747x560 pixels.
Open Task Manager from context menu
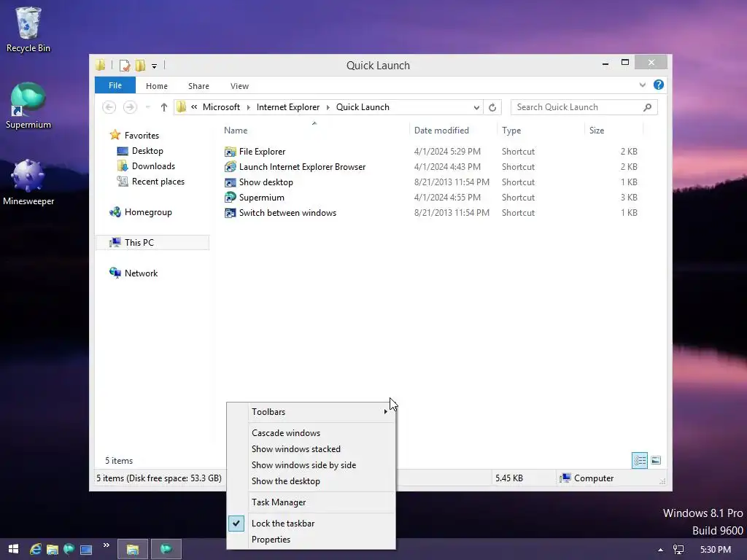click(311, 502)
